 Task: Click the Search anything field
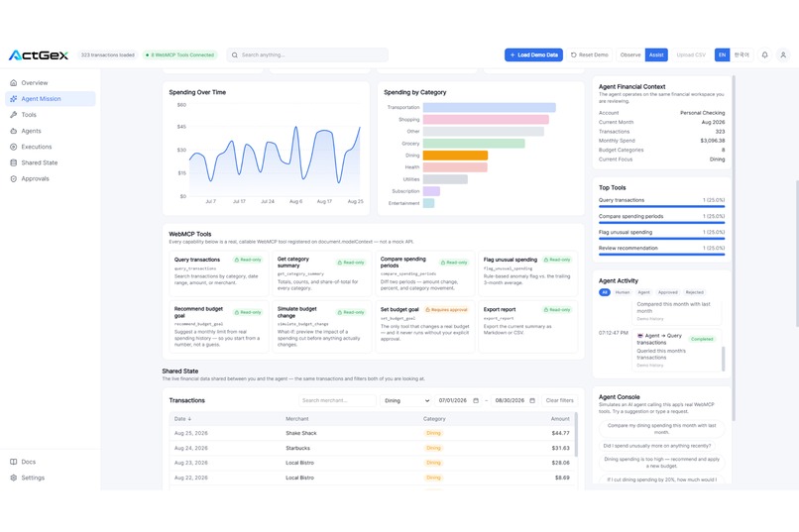point(307,54)
